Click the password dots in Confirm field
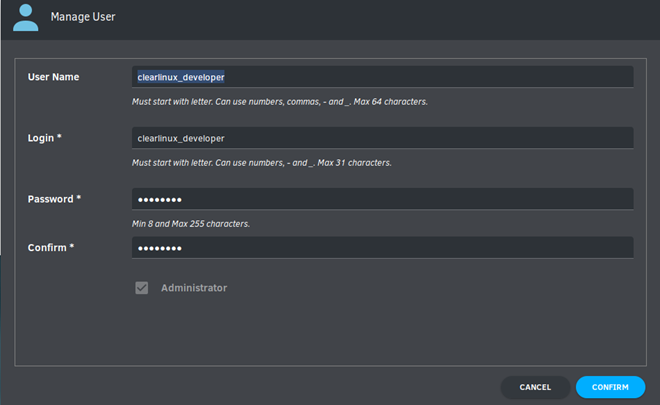Viewport: 660px width, 405px height. [160, 248]
